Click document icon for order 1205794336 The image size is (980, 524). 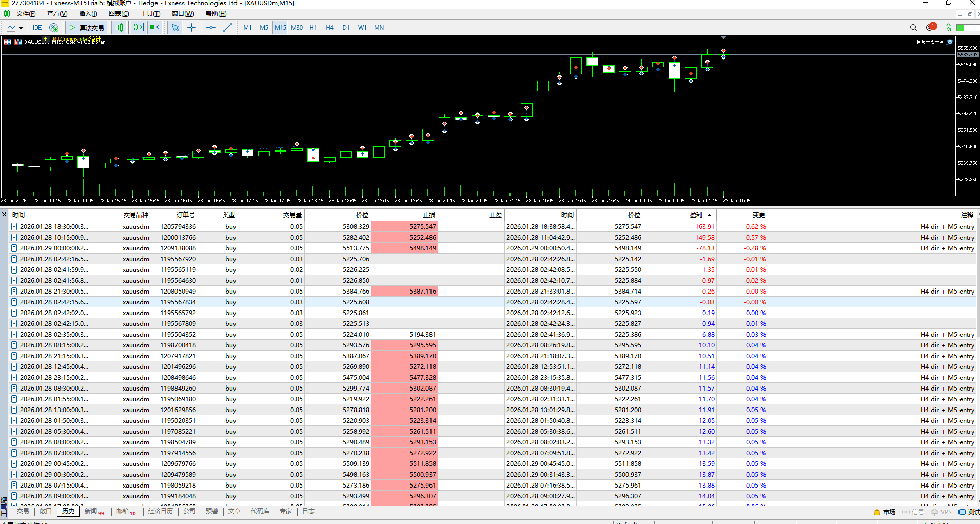click(x=14, y=227)
